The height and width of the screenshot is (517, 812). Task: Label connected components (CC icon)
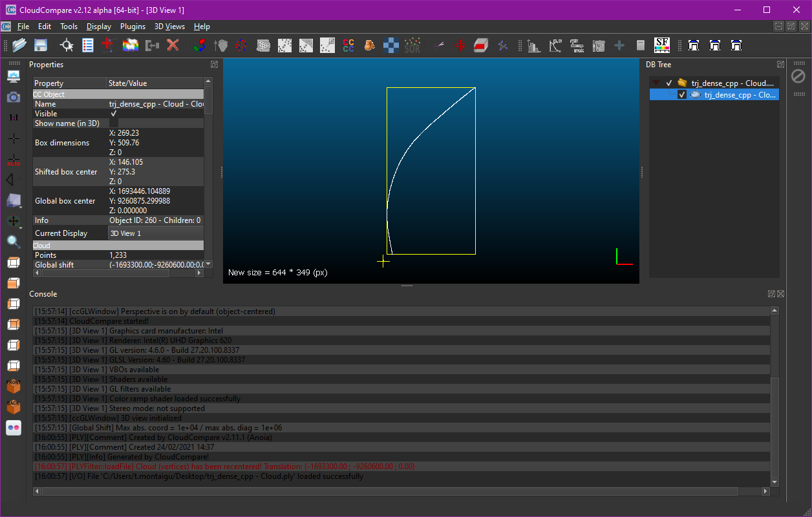(x=348, y=45)
